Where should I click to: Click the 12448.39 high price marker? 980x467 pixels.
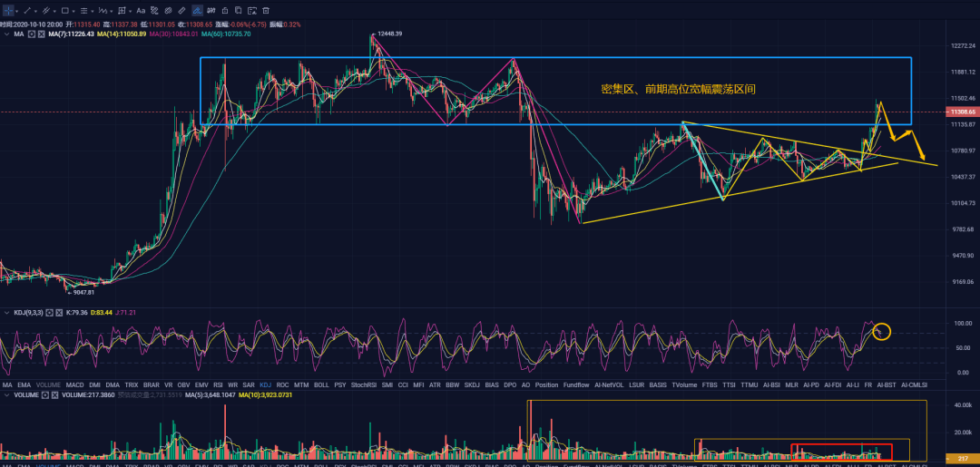pyautogui.click(x=389, y=34)
